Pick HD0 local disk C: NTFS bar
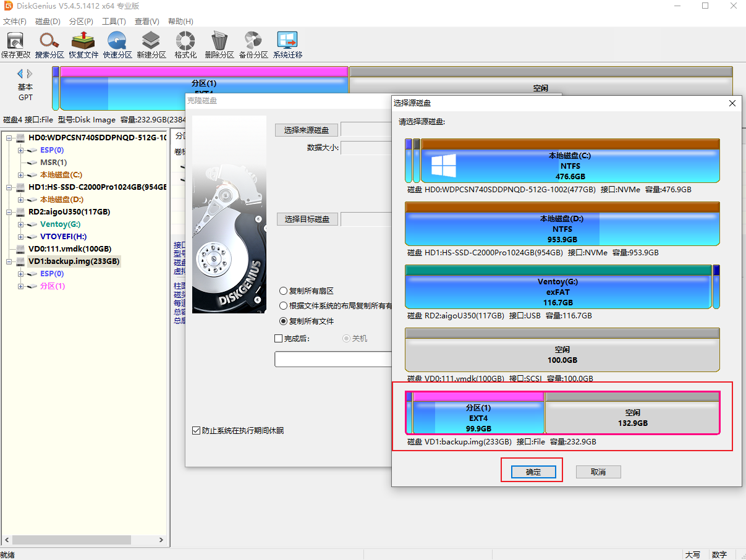Screen dimensions: 746x560 pyautogui.click(x=570, y=161)
